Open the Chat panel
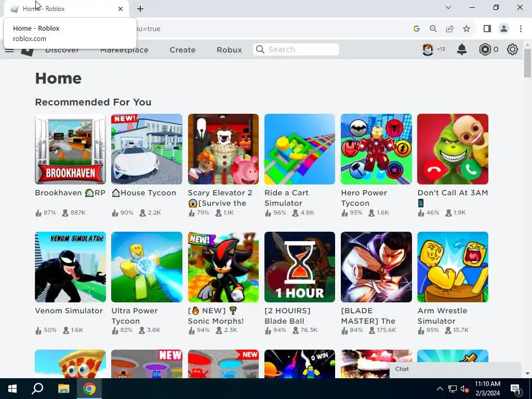 click(x=455, y=369)
